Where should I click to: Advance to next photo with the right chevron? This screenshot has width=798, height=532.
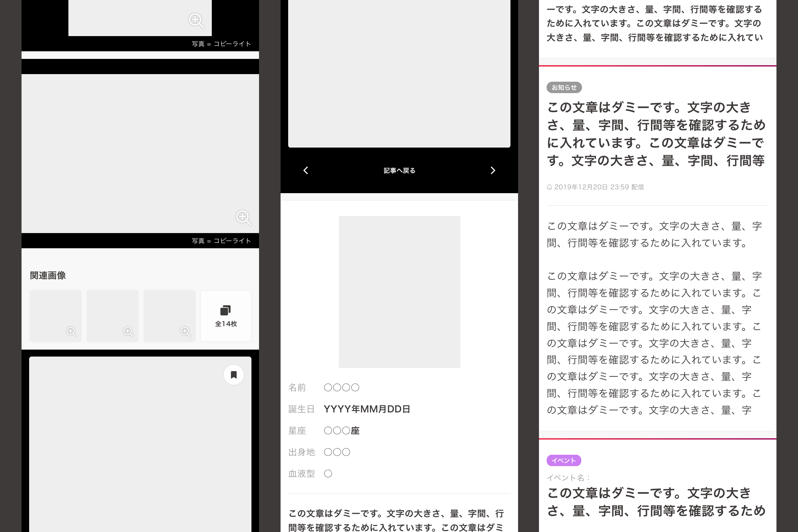tap(493, 170)
